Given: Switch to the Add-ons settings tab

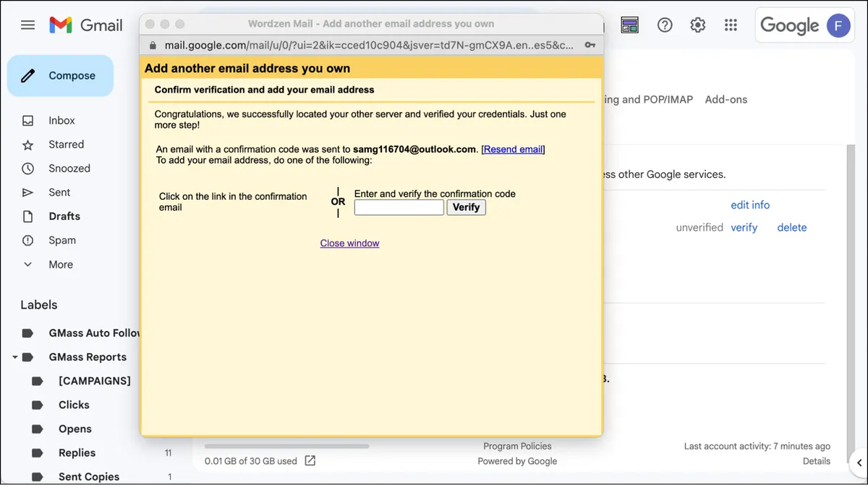Looking at the screenshot, I should click(726, 100).
